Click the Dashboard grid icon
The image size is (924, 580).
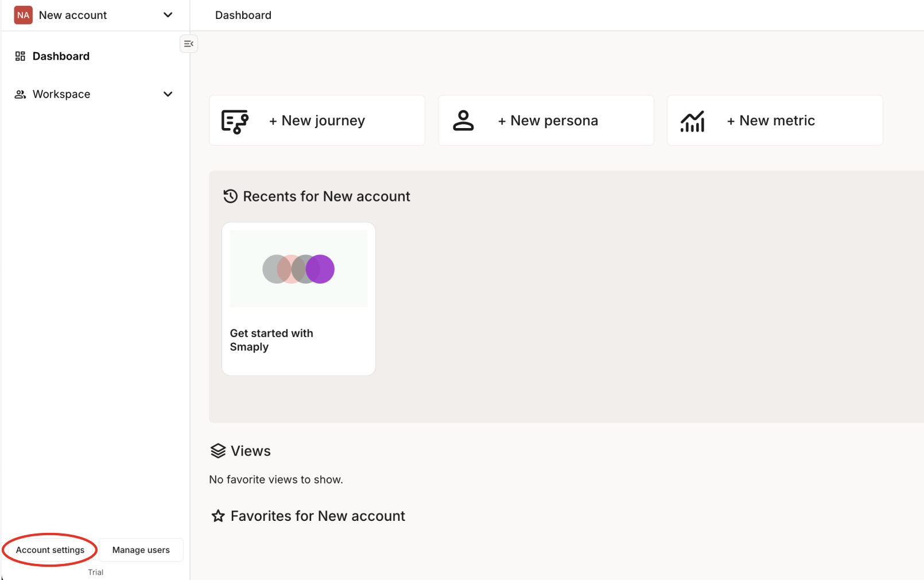pyautogui.click(x=20, y=56)
